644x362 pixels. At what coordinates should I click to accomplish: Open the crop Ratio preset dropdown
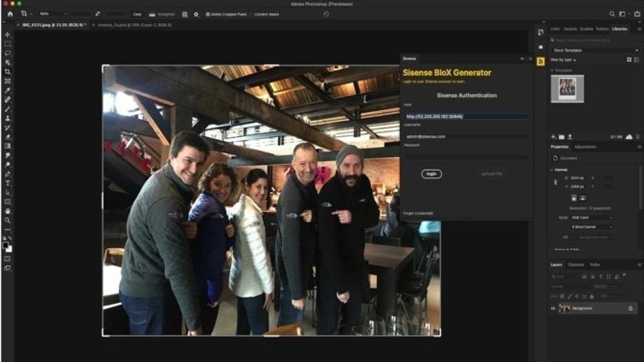(x=52, y=14)
